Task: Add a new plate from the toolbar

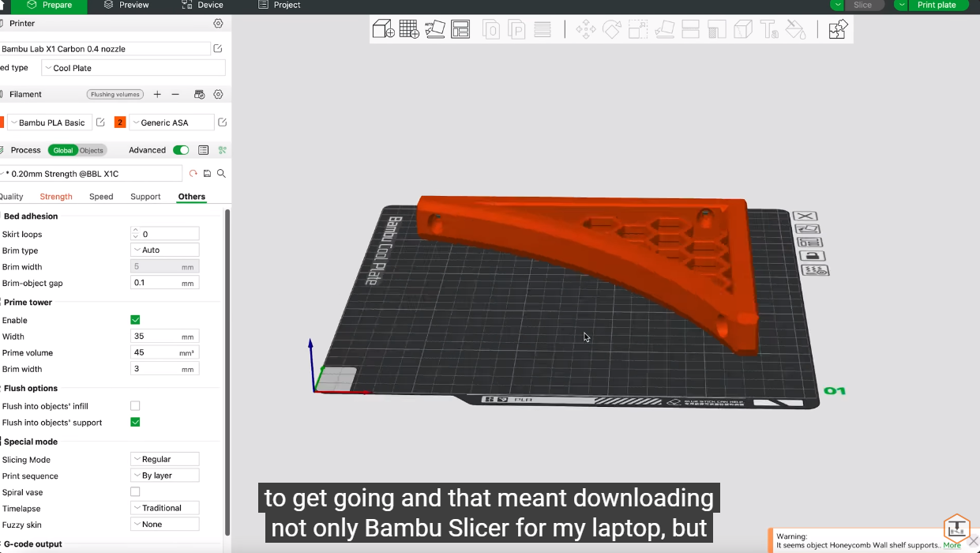Action: (x=409, y=30)
